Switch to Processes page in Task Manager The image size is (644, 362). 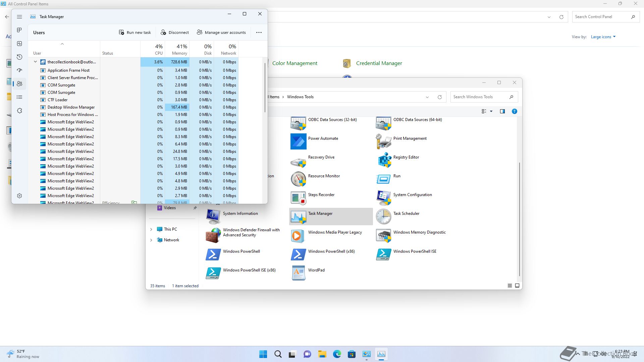19,30
